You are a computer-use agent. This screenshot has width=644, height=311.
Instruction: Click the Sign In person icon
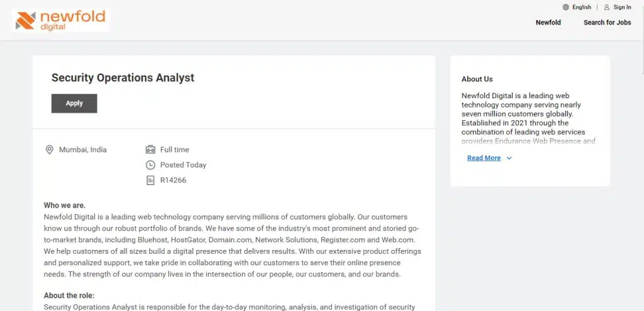click(607, 7)
